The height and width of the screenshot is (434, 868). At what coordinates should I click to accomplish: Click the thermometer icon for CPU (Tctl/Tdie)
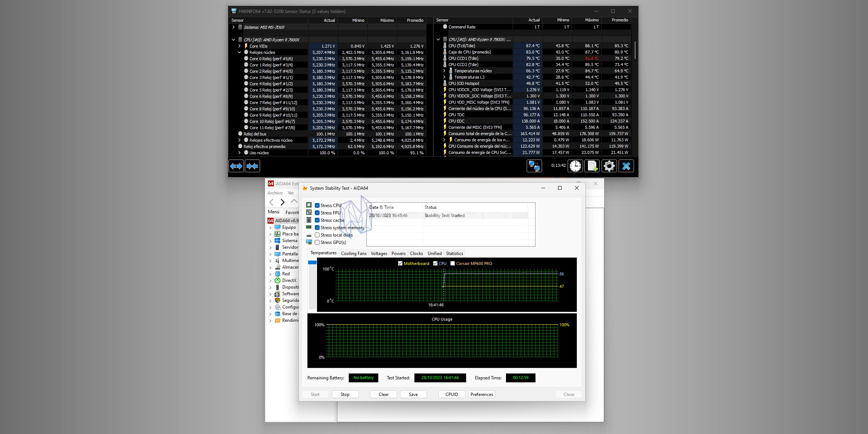click(445, 46)
